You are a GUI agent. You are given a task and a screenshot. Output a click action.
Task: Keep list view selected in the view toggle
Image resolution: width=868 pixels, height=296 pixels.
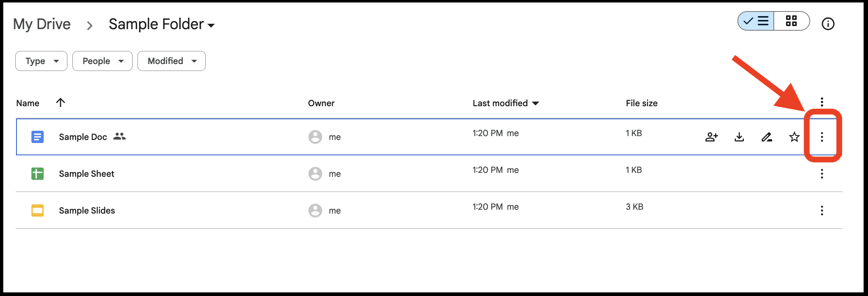pos(755,21)
